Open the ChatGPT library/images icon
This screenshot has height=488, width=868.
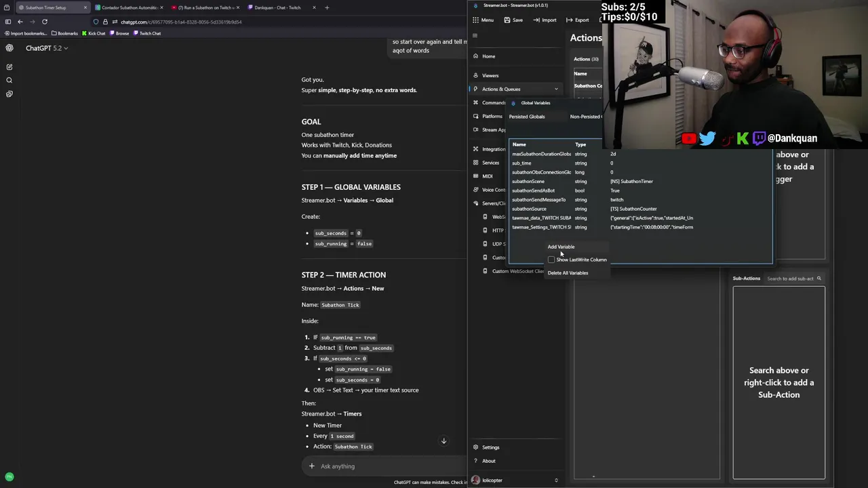9,94
